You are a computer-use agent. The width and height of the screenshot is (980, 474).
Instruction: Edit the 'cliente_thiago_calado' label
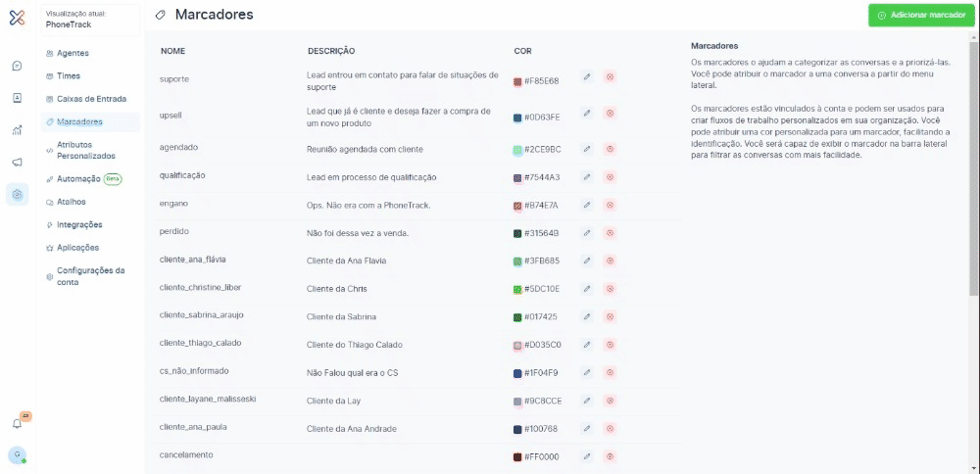click(x=587, y=345)
